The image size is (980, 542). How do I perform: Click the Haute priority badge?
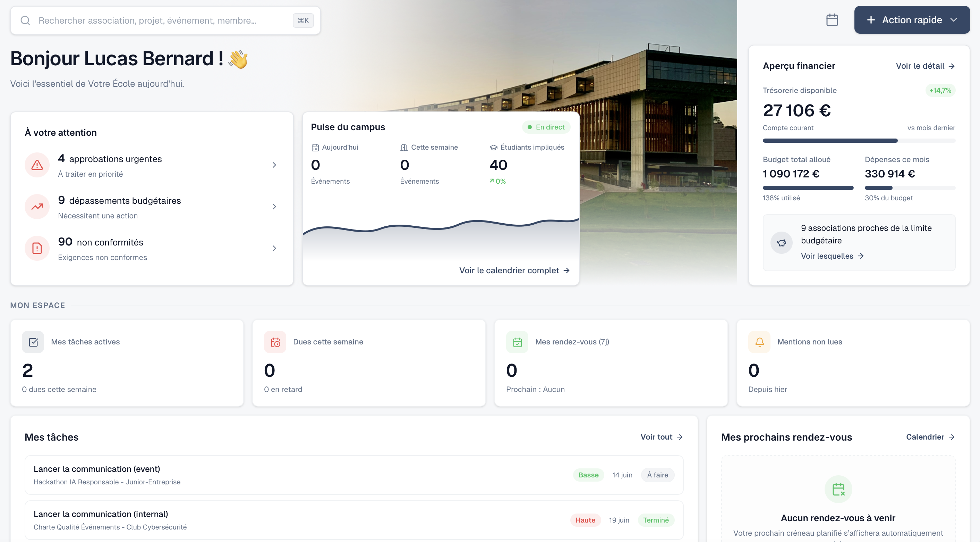585,520
